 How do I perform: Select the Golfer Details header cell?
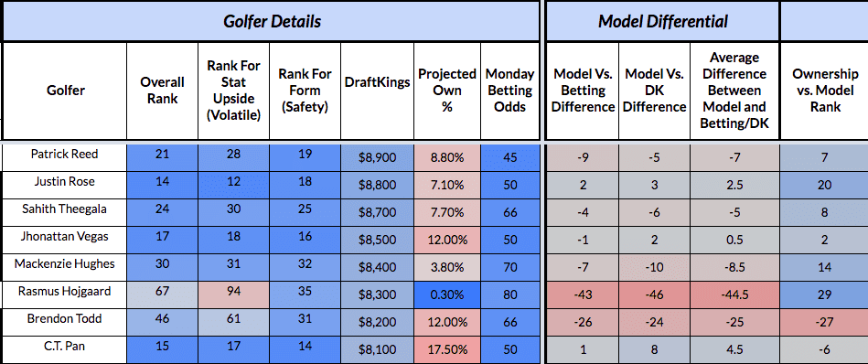click(x=272, y=22)
